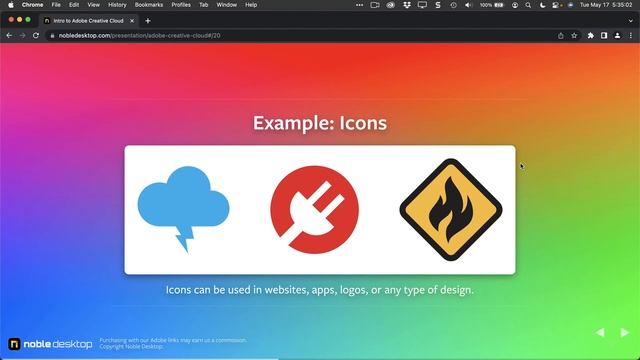The image size is (640, 360).
Task: Open the Chrome application menu
Action: click(x=32, y=5)
